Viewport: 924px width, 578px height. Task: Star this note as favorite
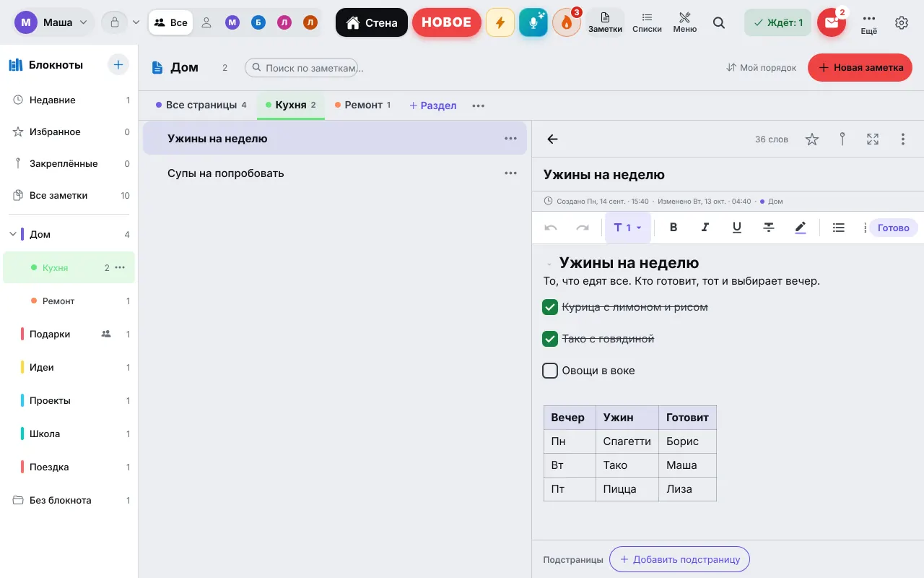[812, 139]
